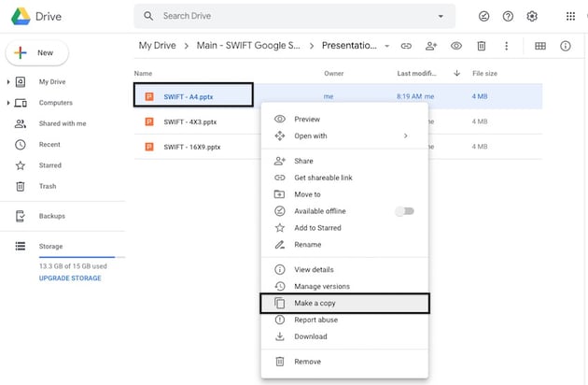Click the Storage list icon
Screen dimensions: 588x385
21,246
